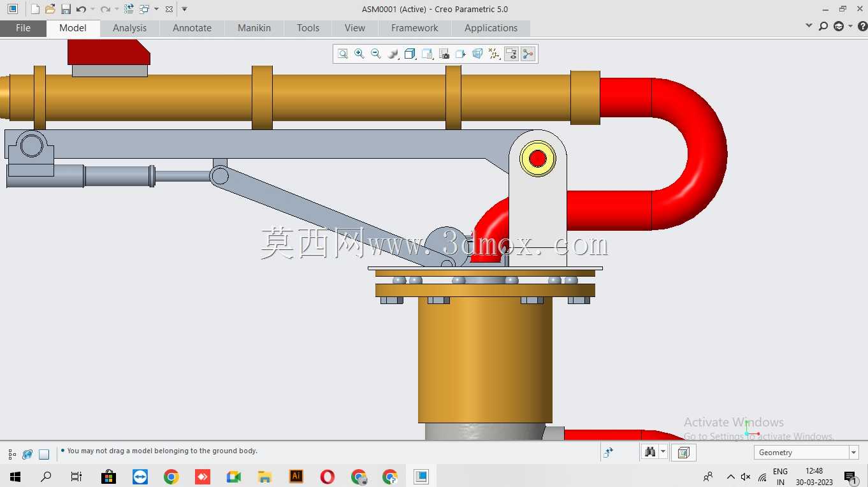This screenshot has width=868, height=487.
Task: Click the Zoom Out icon
Action: click(x=376, y=54)
